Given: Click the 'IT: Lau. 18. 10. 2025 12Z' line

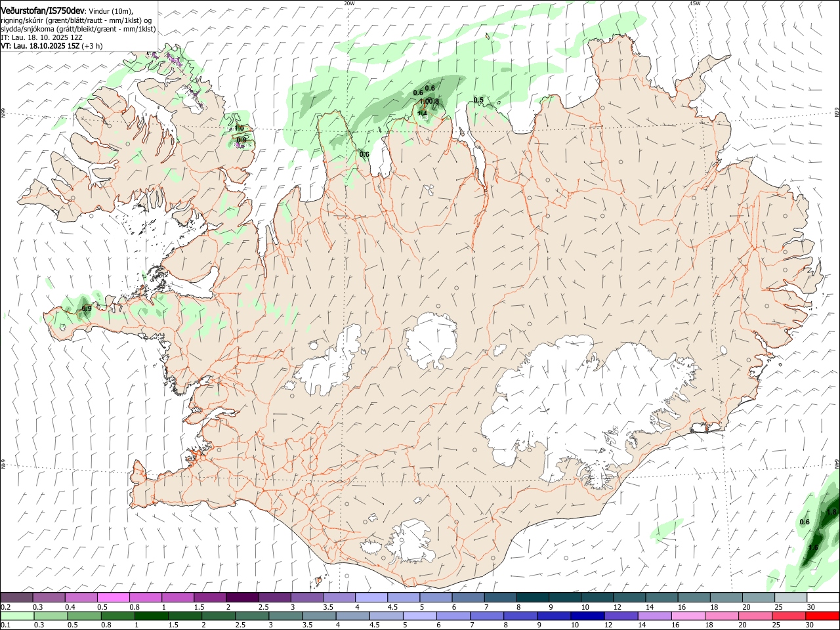Looking at the screenshot, I should [41, 37].
